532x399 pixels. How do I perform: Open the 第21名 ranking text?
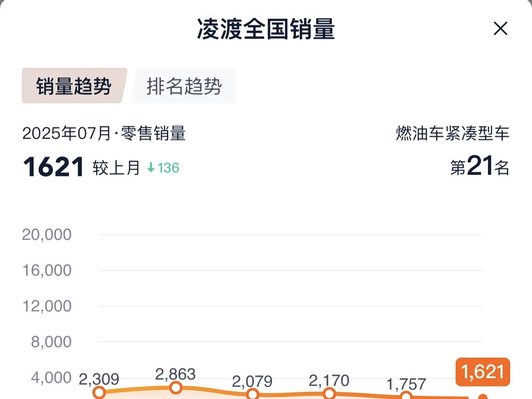479,167
